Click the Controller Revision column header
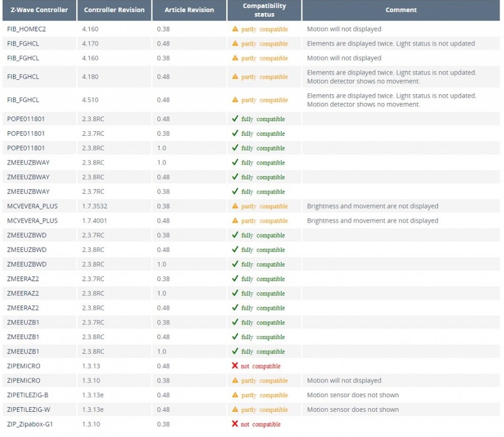Image resolution: width=504 pixels, height=437 pixels. coord(114,10)
